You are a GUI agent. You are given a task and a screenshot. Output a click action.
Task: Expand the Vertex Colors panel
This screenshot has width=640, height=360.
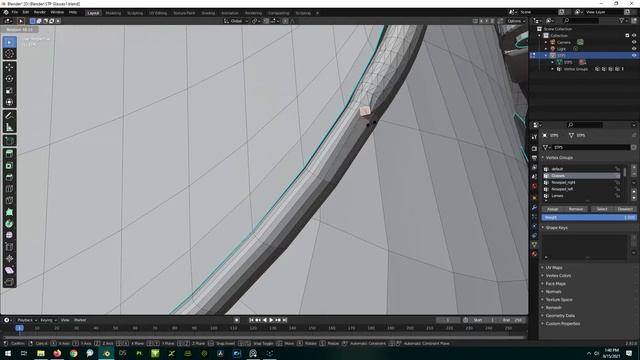coord(558,276)
